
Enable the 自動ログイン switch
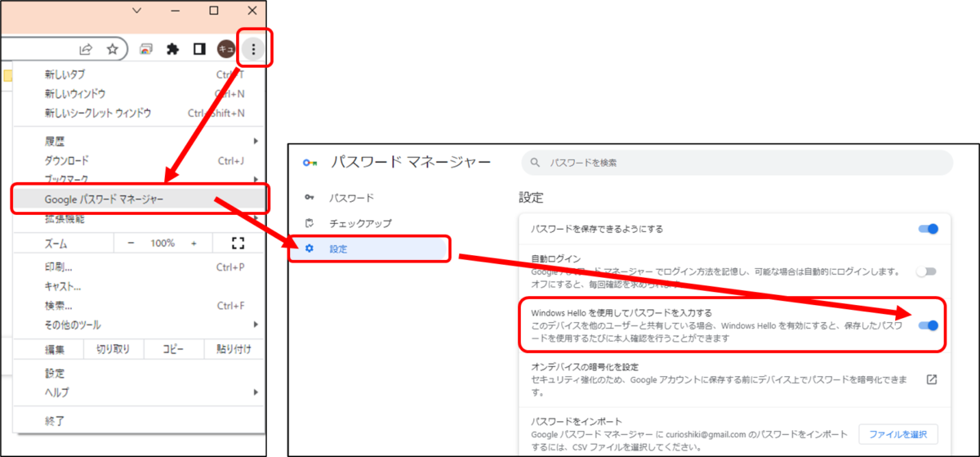tap(926, 271)
